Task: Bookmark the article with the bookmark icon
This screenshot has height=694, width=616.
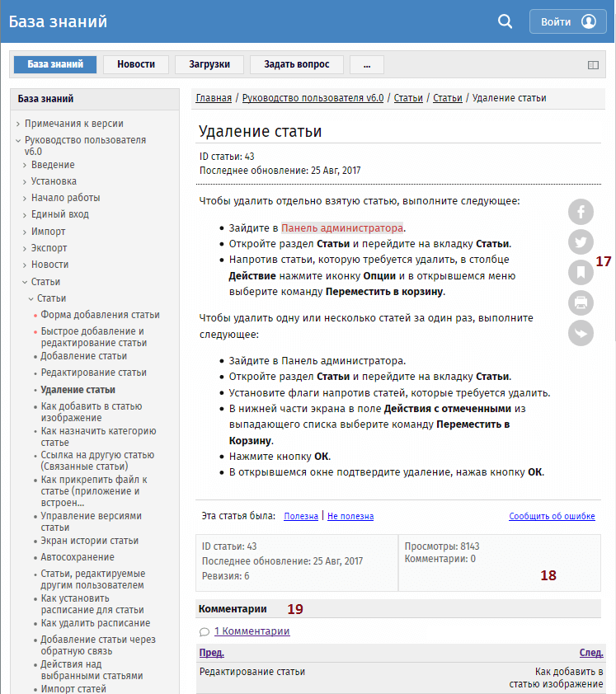Action: pos(581,272)
